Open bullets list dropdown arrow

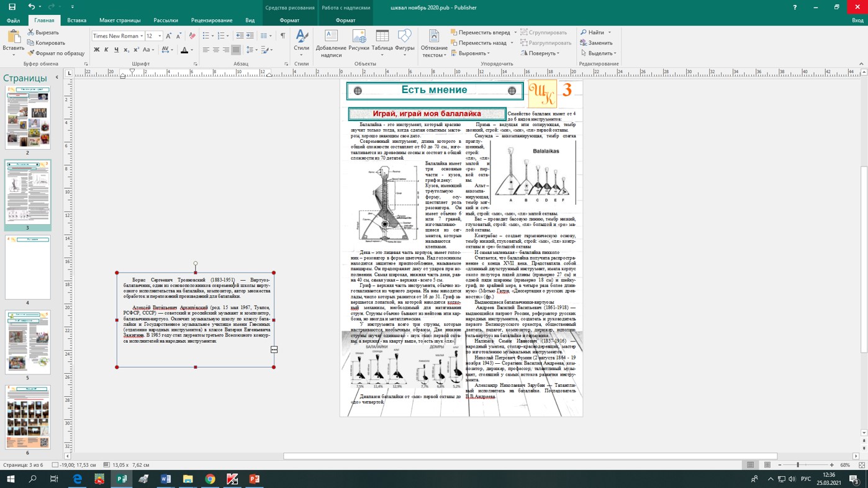pyautogui.click(x=213, y=36)
